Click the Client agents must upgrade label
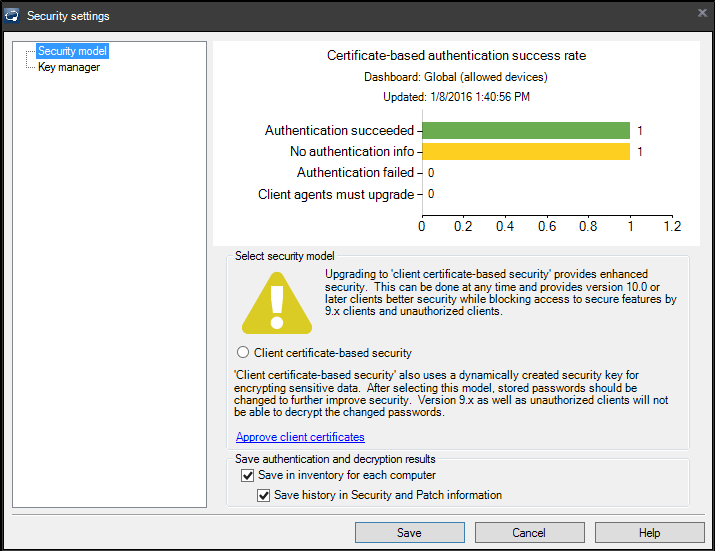 click(335, 194)
